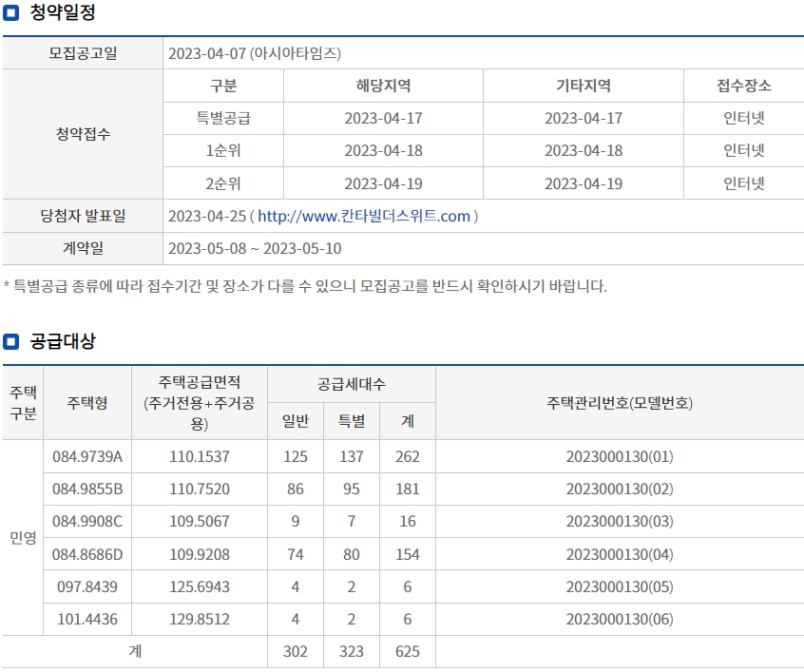Click supply area value 110.7520

[x=200, y=489]
